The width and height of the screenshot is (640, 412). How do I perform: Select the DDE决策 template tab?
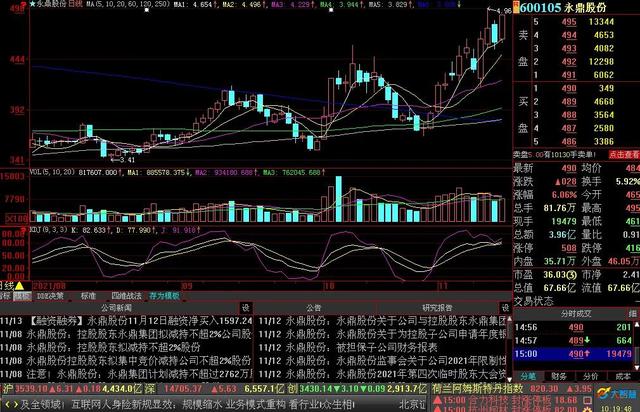50,296
